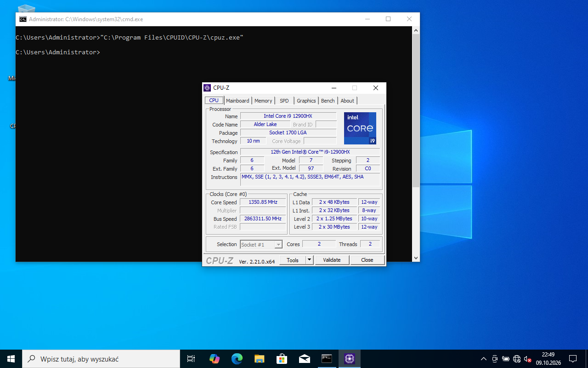Open File Explorer from the taskbar
588x368 pixels.
click(x=259, y=359)
